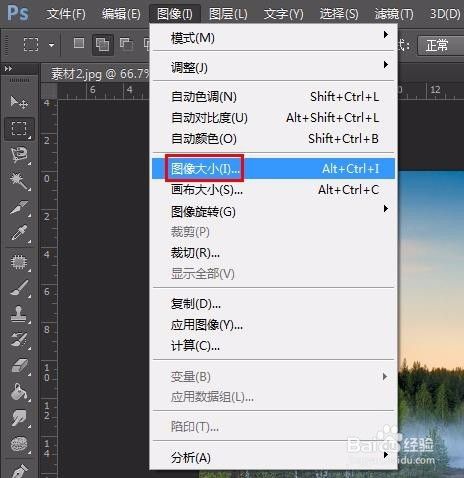Open the 正常 style dropdown
The image size is (464, 478).
click(441, 45)
